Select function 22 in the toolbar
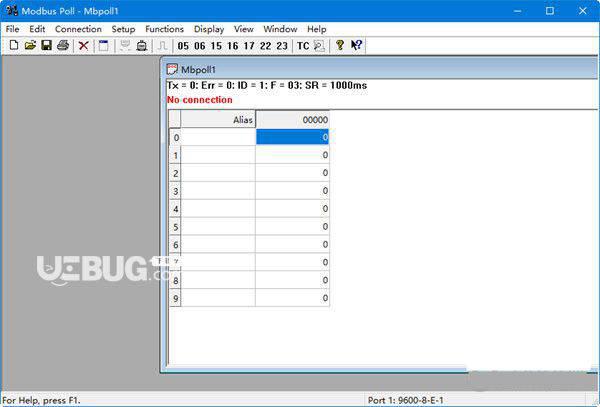The image size is (600, 407). tap(266, 46)
